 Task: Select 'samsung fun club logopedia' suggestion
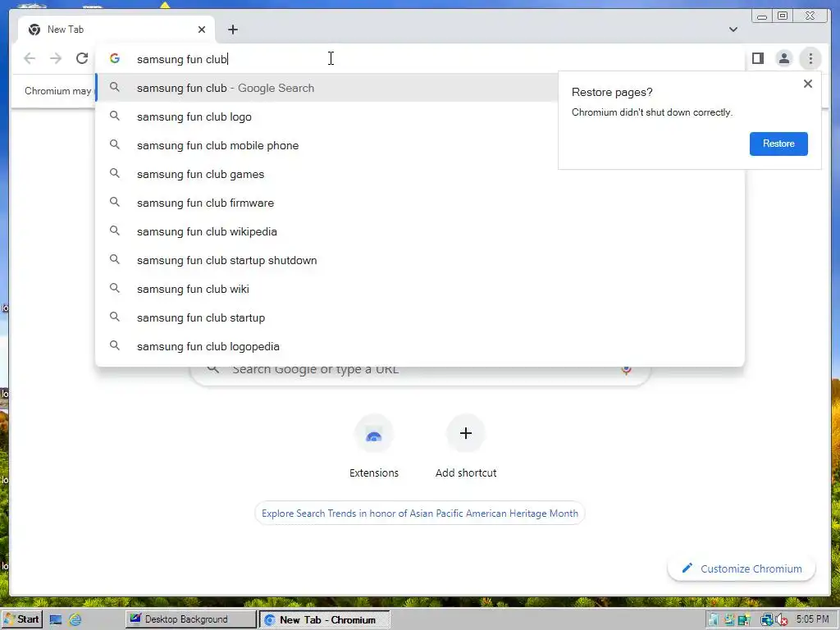pyautogui.click(x=420, y=347)
